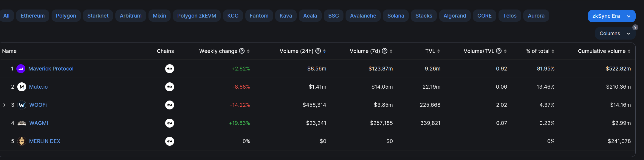Click the MERLIN DEX logo icon

[22, 141]
